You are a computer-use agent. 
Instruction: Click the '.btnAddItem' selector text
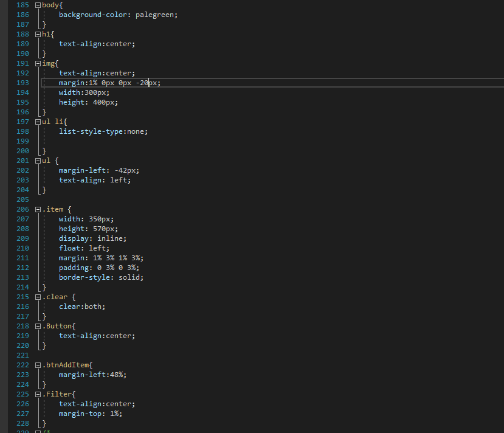click(66, 365)
